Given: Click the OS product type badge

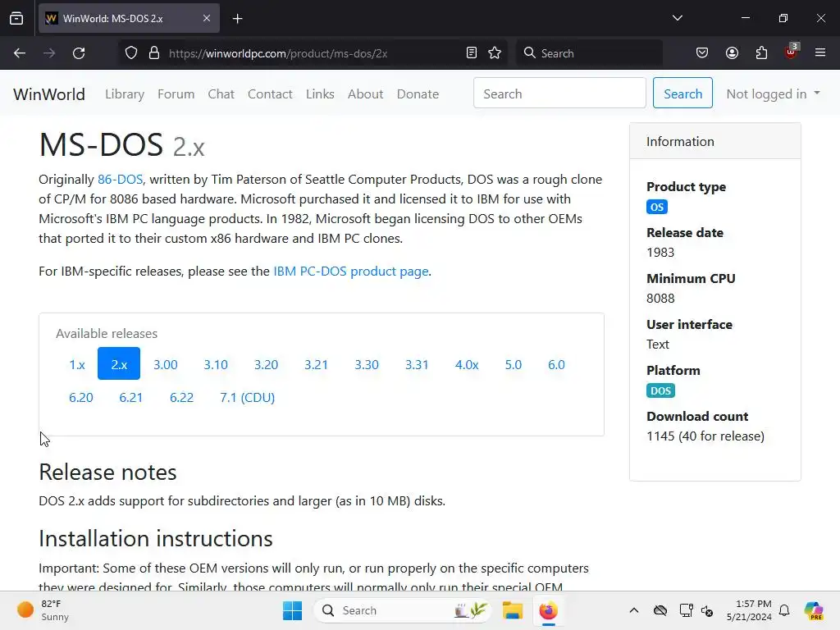Looking at the screenshot, I should 657,208.
